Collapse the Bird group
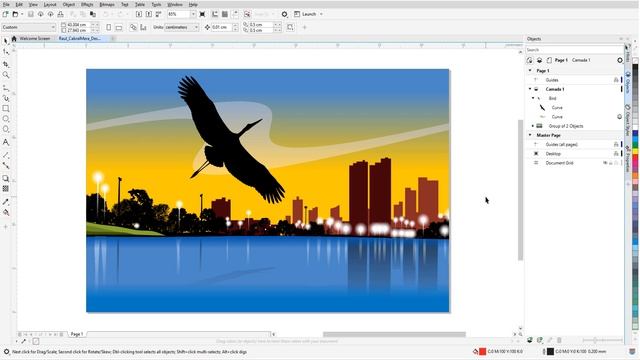 (x=533, y=98)
